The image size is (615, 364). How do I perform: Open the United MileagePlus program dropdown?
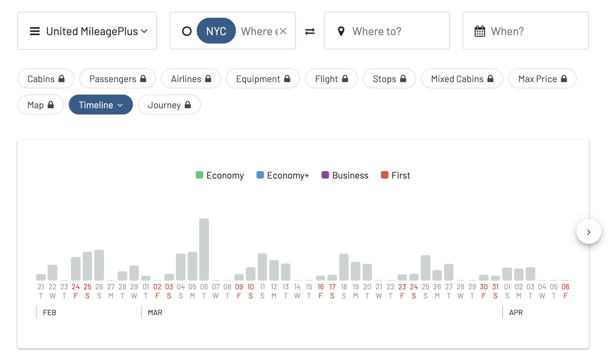click(87, 31)
